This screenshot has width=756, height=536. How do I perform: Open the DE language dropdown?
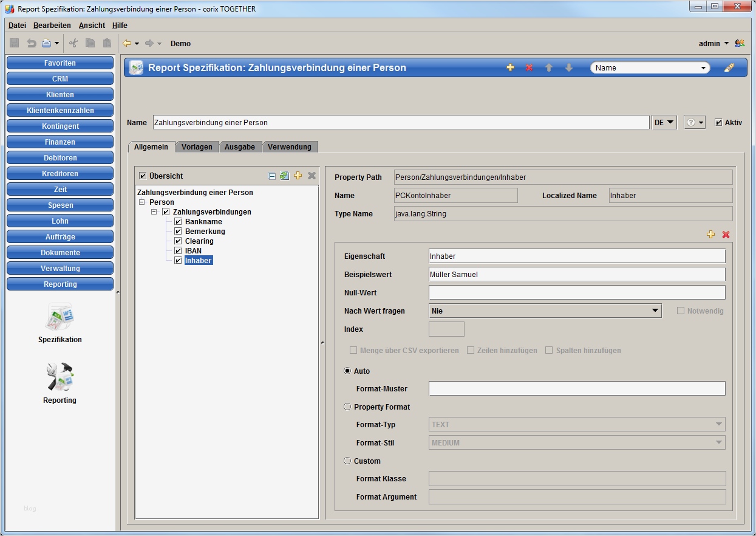[x=664, y=123]
